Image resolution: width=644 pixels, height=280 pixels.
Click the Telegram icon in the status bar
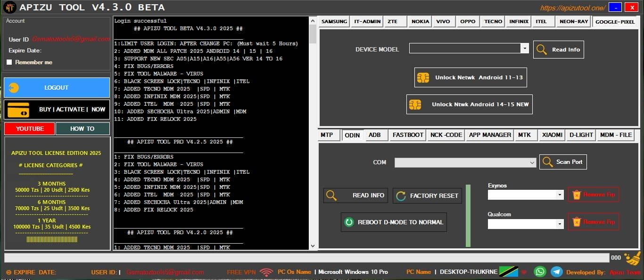pos(557,272)
